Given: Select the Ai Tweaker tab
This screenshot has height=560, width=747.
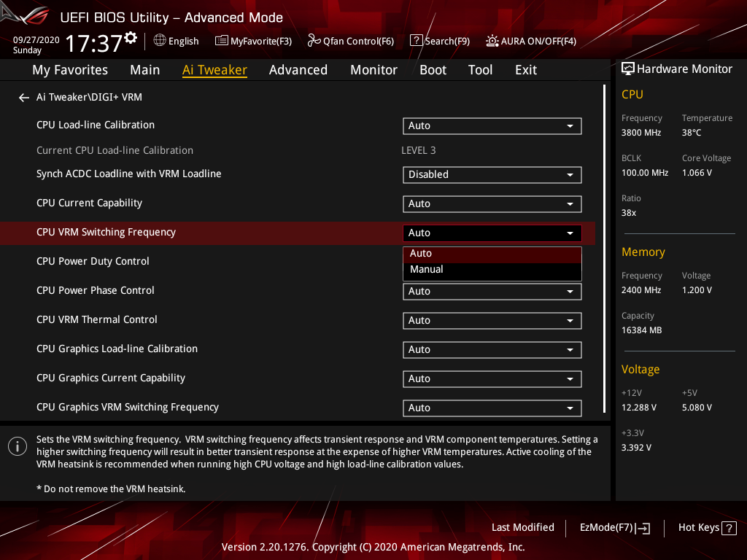Looking at the screenshot, I should (214, 70).
